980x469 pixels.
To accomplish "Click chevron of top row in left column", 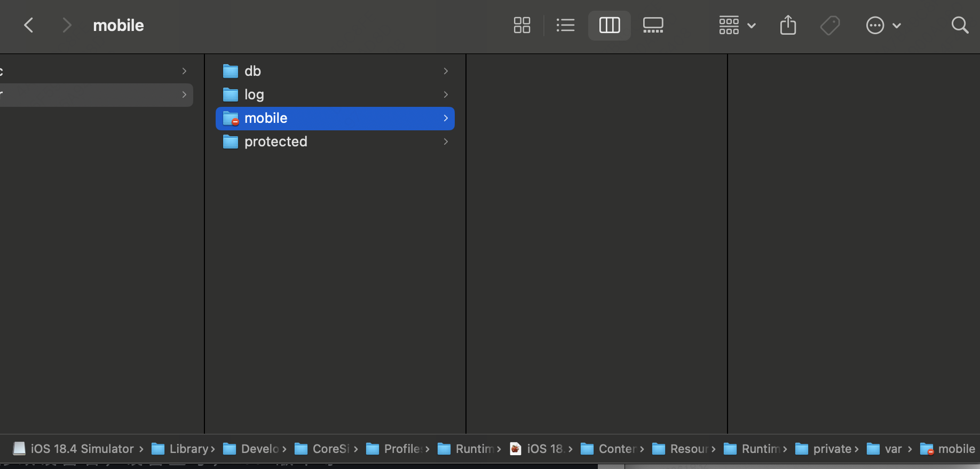I will point(184,71).
